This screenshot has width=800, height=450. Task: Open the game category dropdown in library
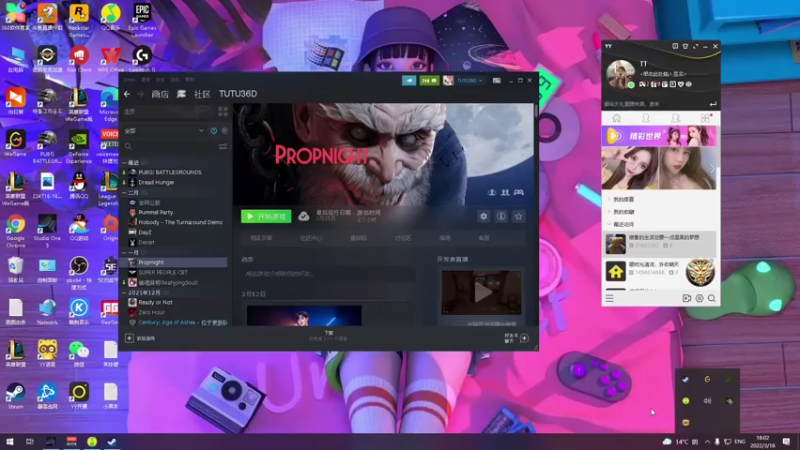pyautogui.click(x=164, y=131)
